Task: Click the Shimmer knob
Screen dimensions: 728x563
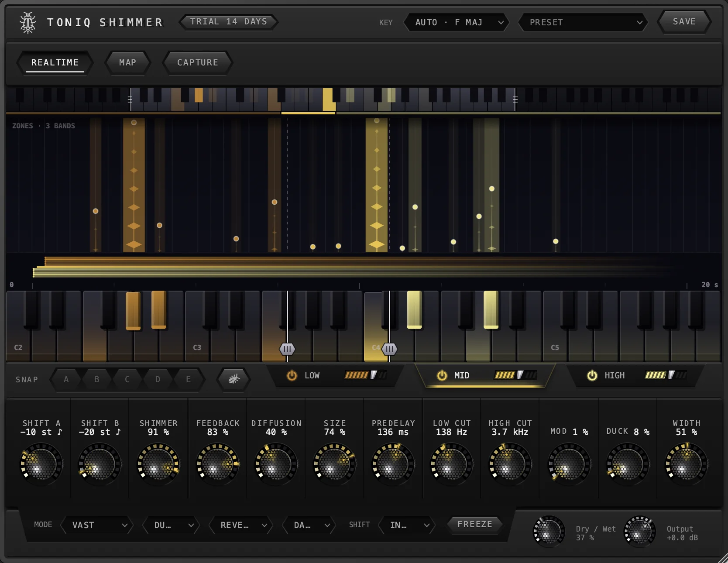Action: tap(158, 464)
